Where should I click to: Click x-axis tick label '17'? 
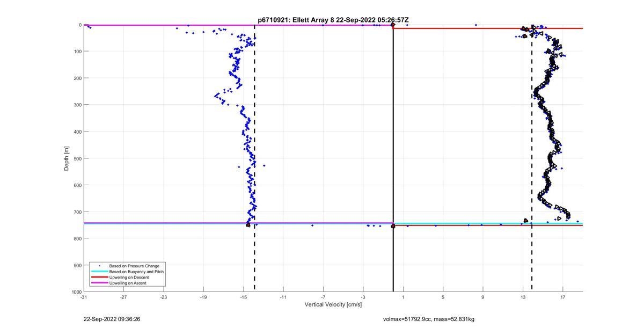click(x=562, y=297)
